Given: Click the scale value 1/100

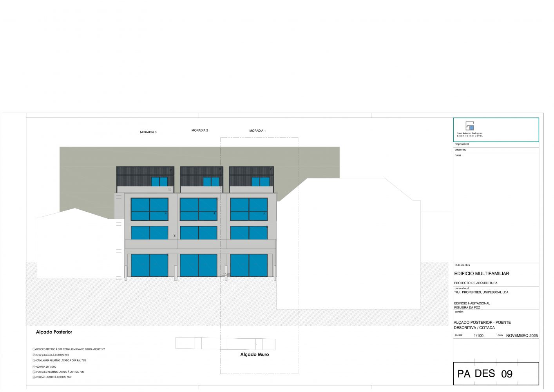Looking at the screenshot, I should [478, 336].
